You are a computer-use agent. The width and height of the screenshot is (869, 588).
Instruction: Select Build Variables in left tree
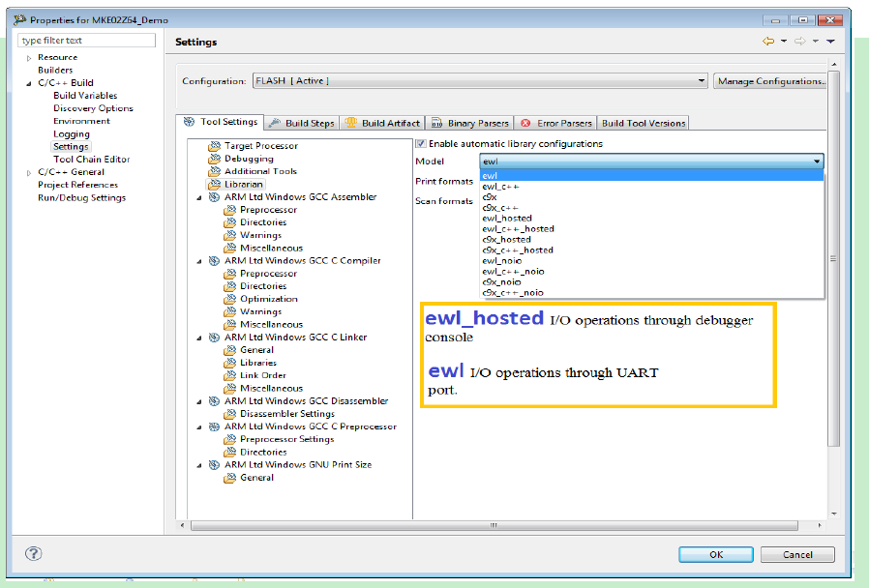85,96
